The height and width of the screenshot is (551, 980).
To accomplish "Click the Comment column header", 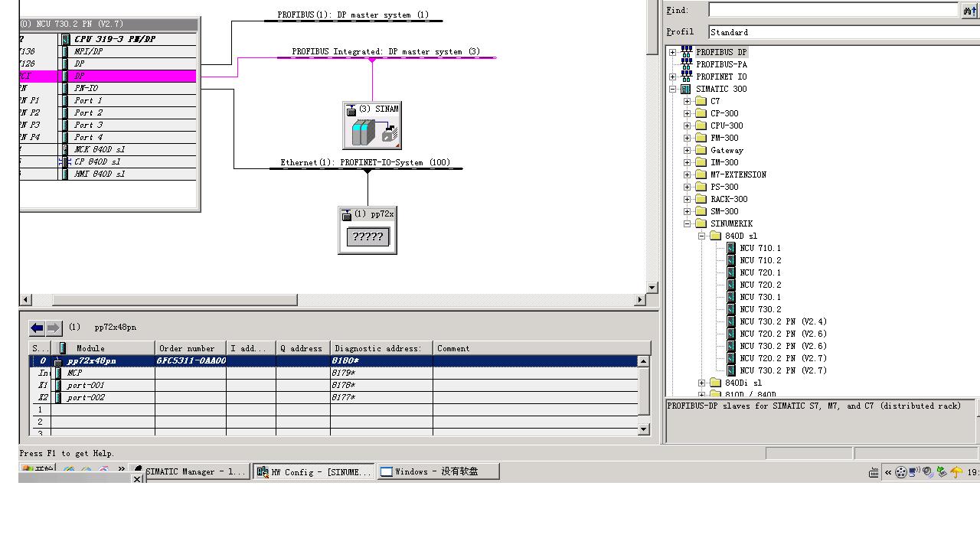I will pos(541,348).
